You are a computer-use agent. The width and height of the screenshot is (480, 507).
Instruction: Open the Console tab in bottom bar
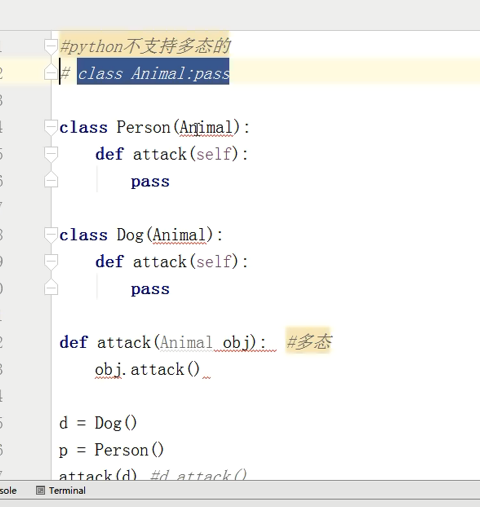8,491
